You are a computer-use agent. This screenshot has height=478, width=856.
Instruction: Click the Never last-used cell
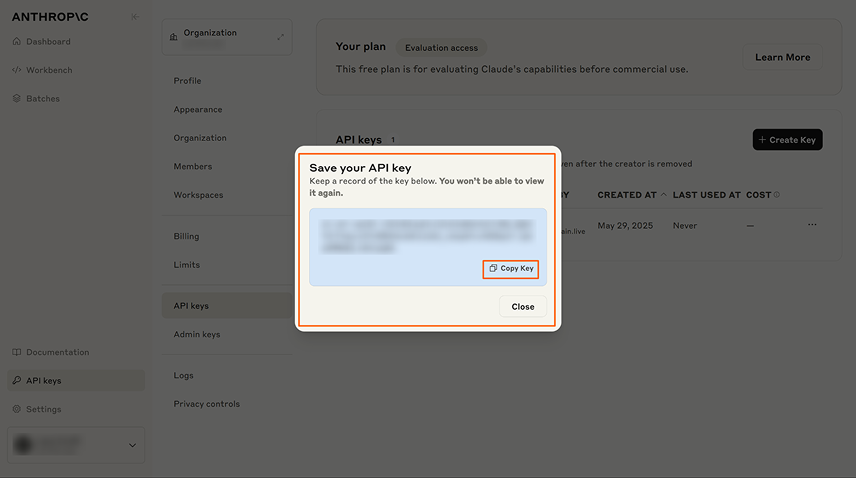[685, 226]
